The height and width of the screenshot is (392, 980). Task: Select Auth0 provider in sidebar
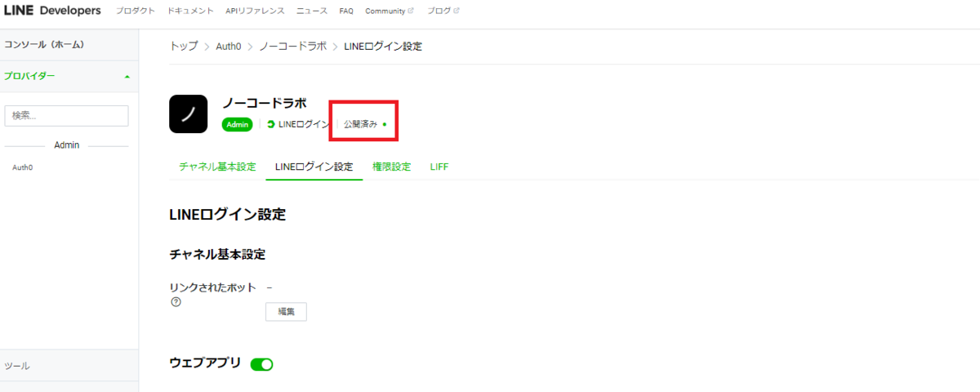point(23,167)
